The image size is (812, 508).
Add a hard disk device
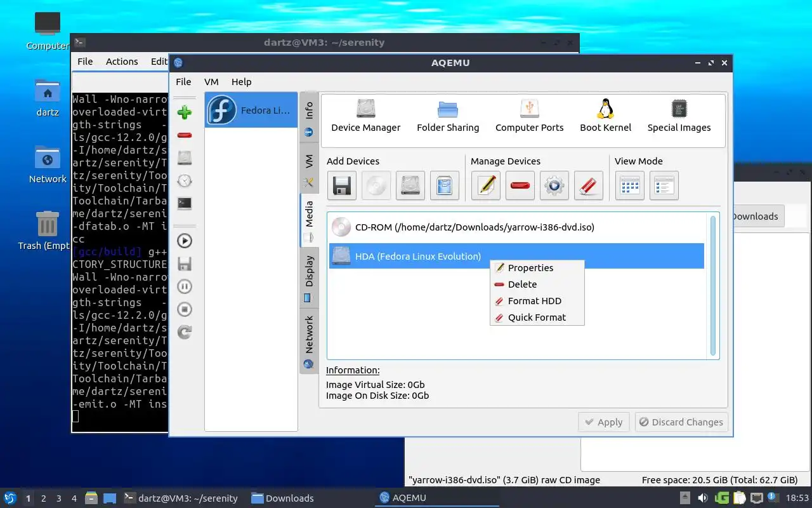pyautogui.click(x=410, y=186)
